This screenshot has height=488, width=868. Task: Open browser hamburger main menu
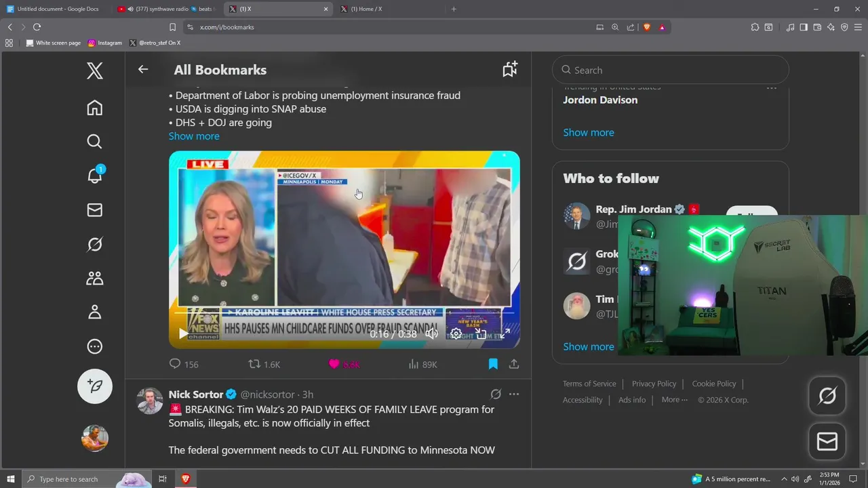tap(856, 27)
